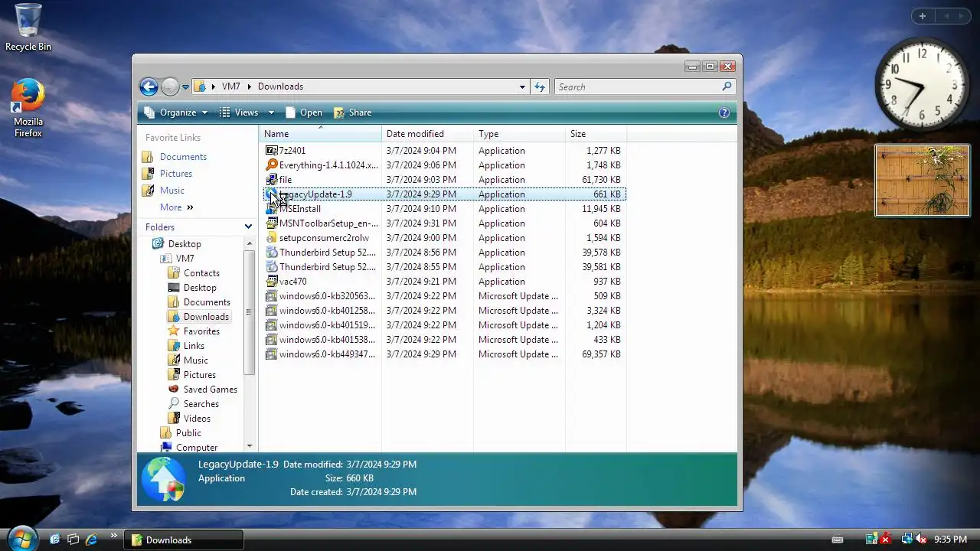This screenshot has height=551, width=980.
Task: Select windows6.0-kb449347 update icon
Action: point(271,354)
